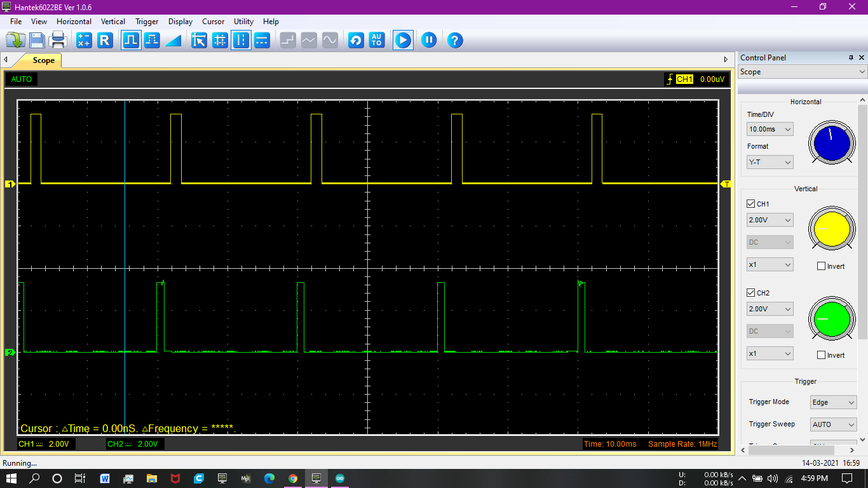Start acquisition with the blue play icon

tap(403, 40)
